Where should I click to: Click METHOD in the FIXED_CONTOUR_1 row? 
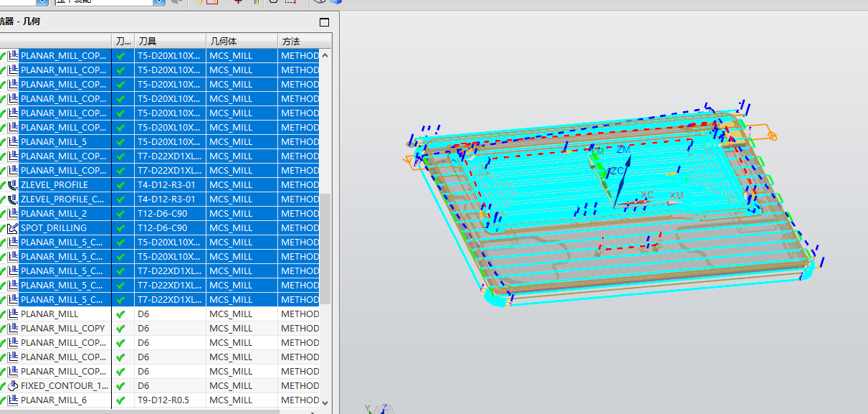[x=300, y=385]
